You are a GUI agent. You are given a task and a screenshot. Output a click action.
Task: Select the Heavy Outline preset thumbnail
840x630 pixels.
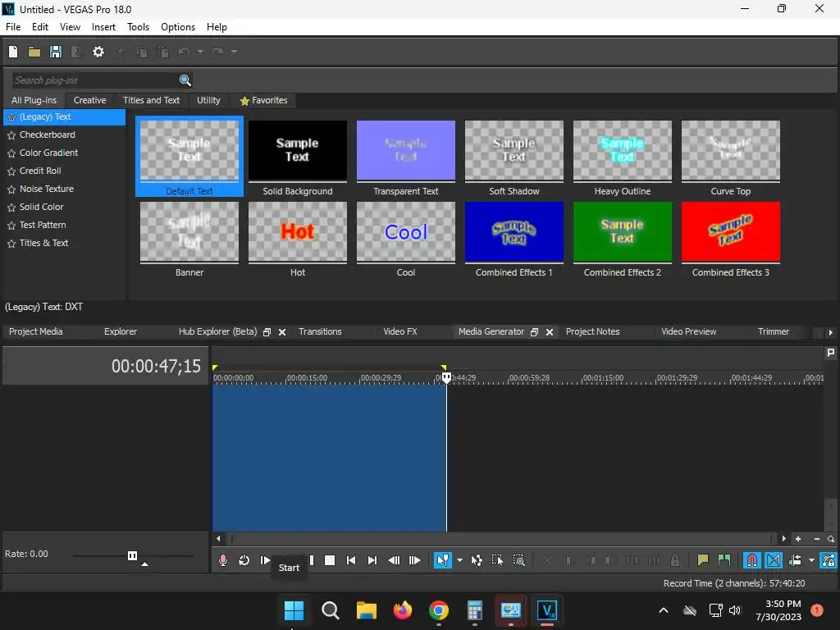tap(622, 150)
